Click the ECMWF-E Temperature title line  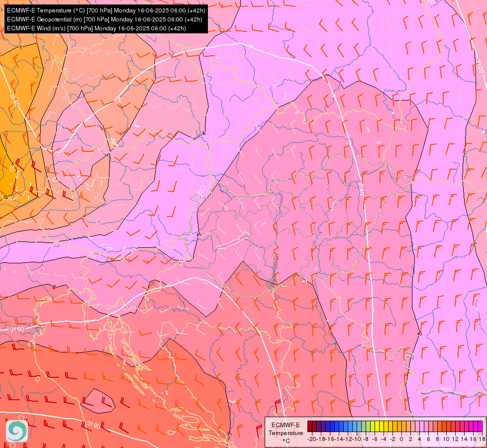pos(106,10)
